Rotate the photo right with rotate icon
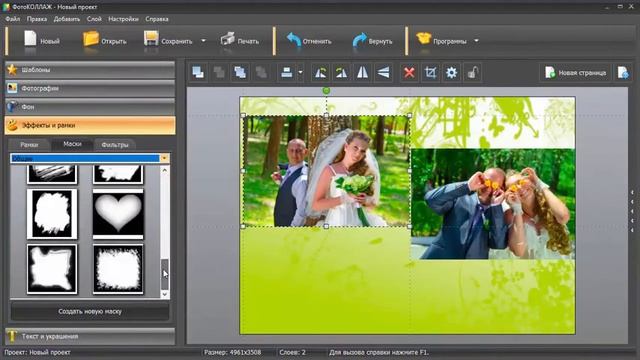This screenshot has width=640, height=360. (341, 73)
